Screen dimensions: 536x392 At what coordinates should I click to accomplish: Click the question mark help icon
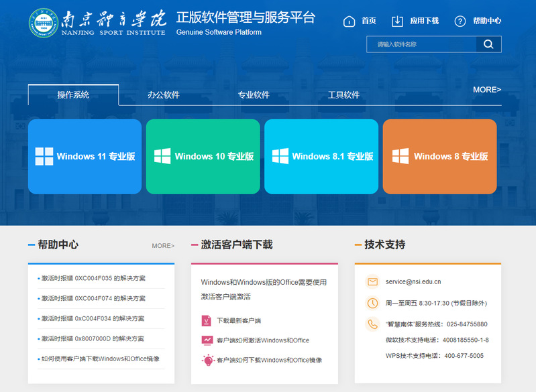(x=460, y=21)
